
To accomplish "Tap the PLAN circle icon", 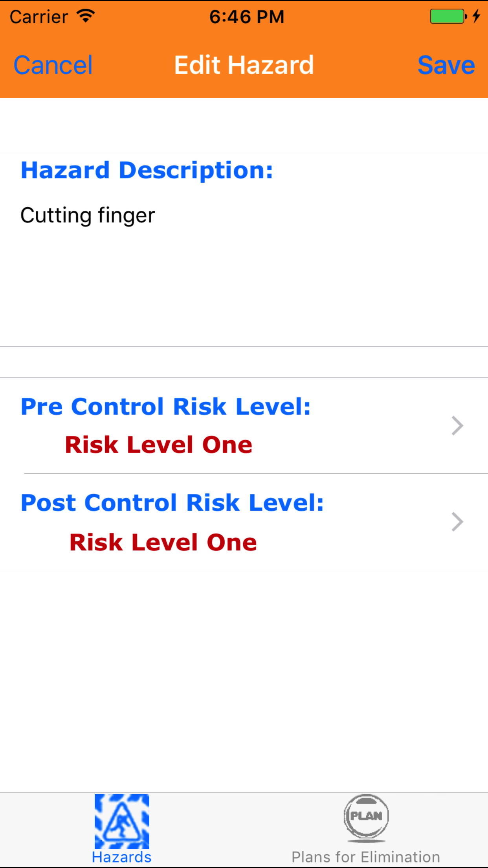I will (x=366, y=817).
